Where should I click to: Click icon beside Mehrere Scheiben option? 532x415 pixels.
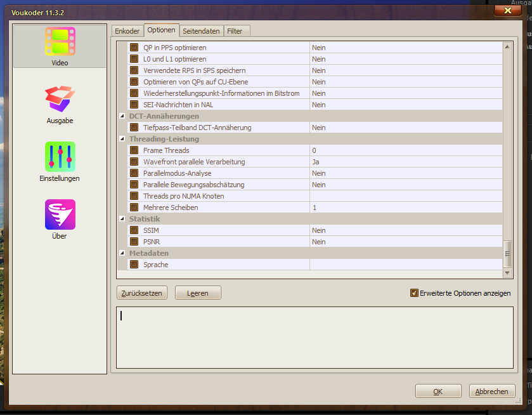tap(134, 208)
